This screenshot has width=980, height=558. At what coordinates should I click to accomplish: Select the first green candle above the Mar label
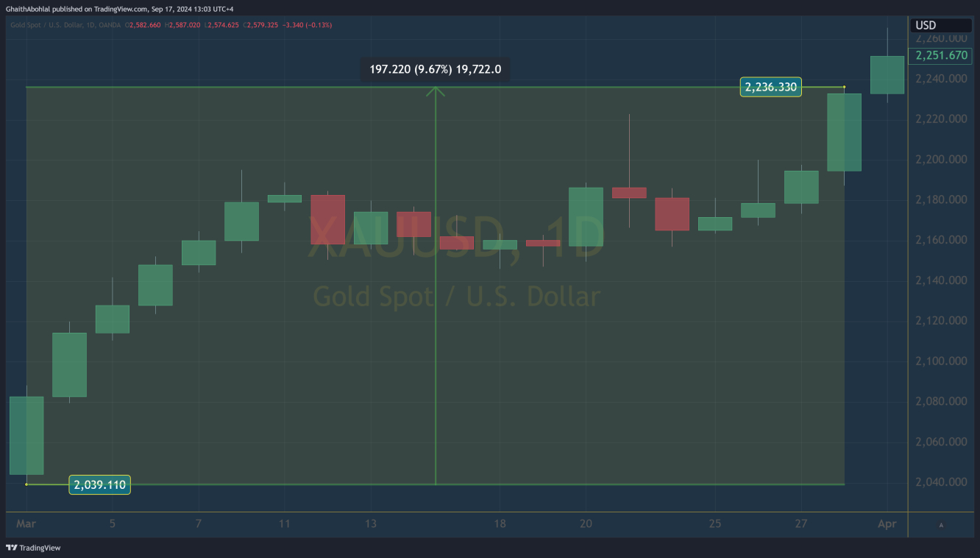coord(26,435)
